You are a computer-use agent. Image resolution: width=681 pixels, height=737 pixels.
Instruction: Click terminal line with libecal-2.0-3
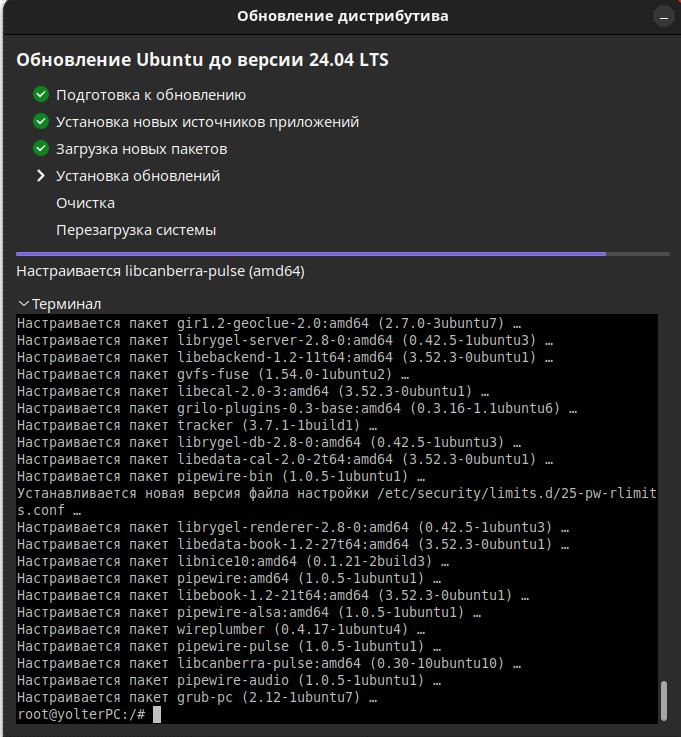coord(253,391)
